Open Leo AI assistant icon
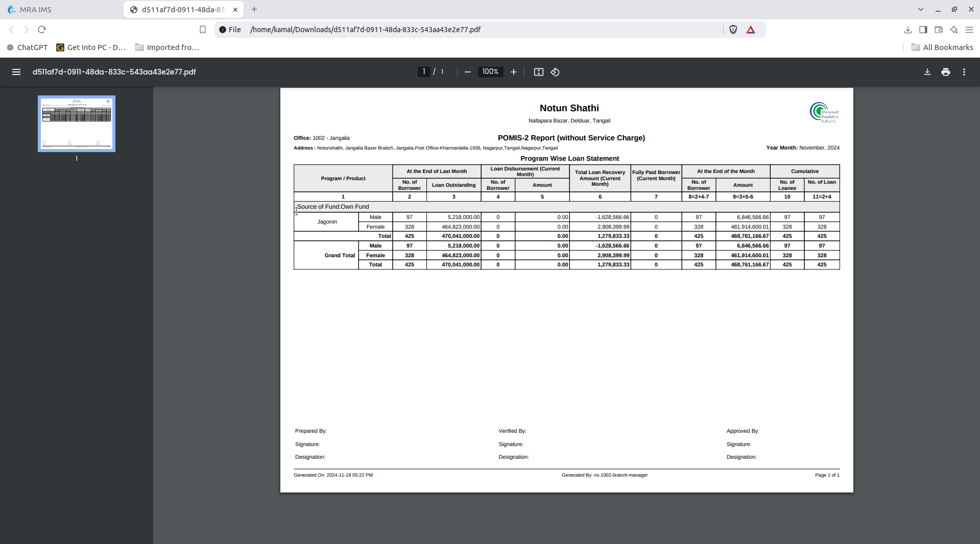The height and width of the screenshot is (544, 980). point(954,30)
